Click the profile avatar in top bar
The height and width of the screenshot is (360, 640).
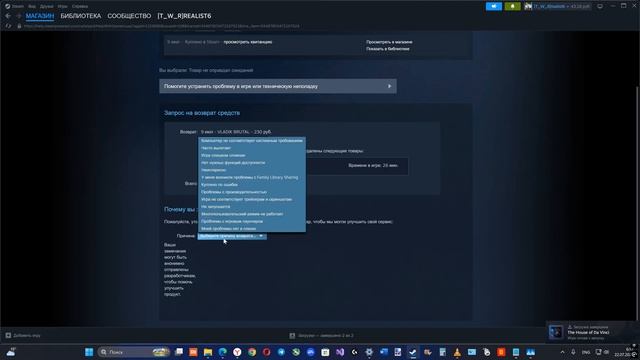(528, 6)
